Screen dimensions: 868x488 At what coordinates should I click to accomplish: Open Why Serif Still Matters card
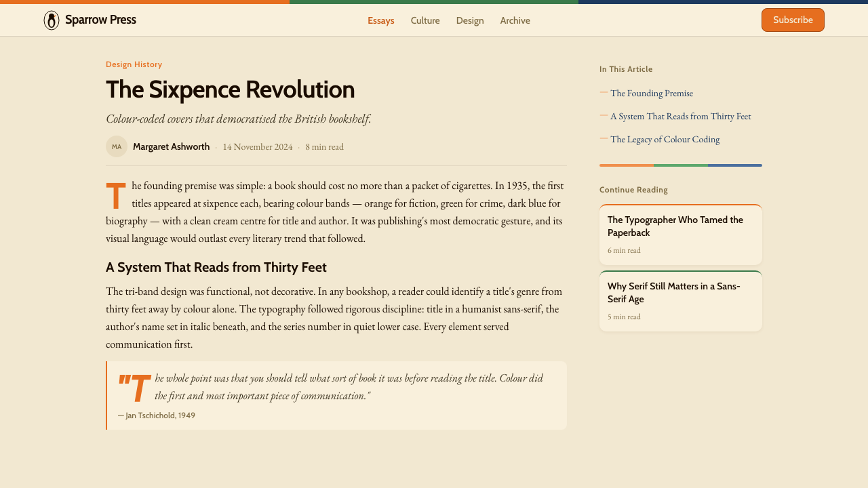tap(681, 301)
